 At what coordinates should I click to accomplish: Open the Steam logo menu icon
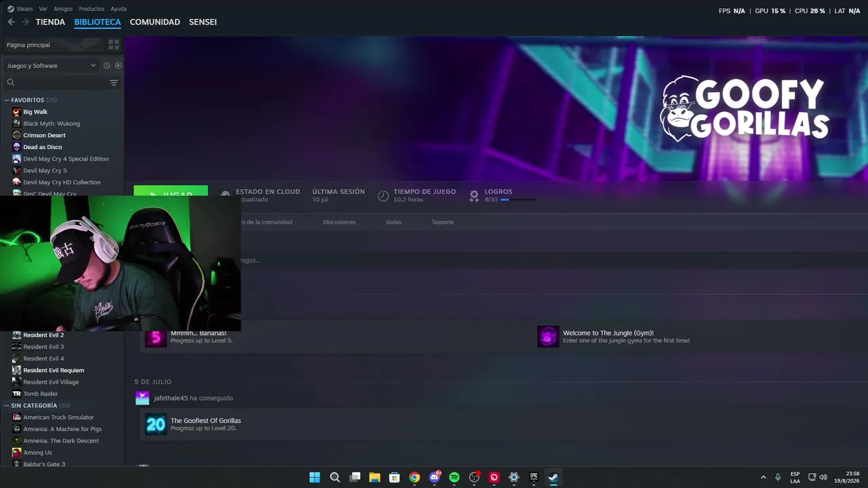[11, 9]
